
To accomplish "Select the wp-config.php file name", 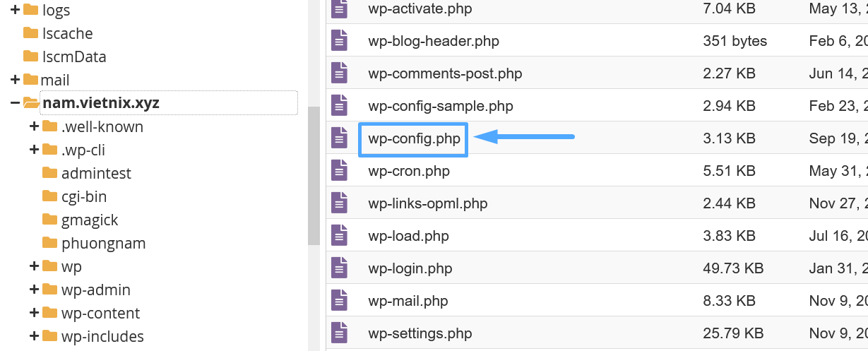I will (x=414, y=139).
